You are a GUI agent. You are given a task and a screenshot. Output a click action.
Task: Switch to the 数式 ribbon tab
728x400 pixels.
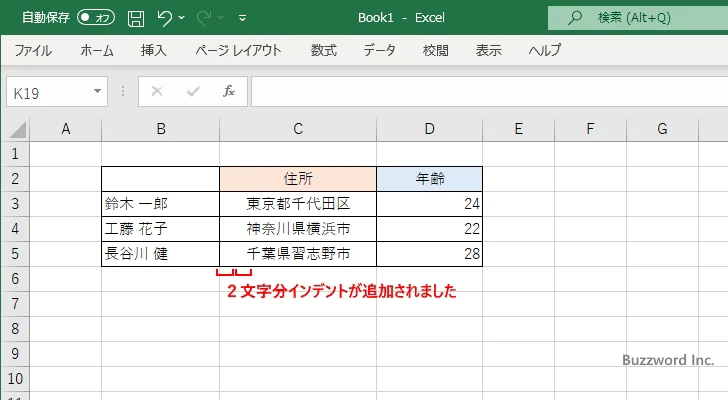pyautogui.click(x=324, y=50)
